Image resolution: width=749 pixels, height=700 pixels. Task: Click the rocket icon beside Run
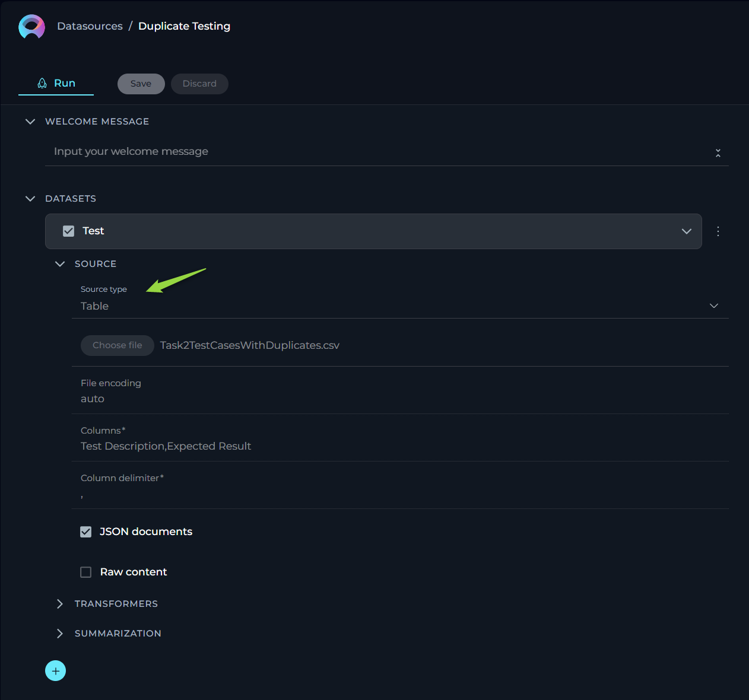(42, 83)
